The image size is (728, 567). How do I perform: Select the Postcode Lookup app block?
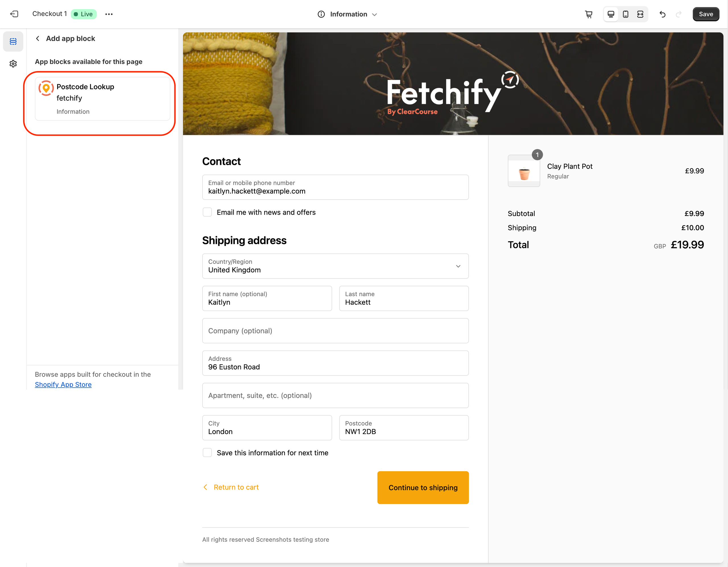103,99
